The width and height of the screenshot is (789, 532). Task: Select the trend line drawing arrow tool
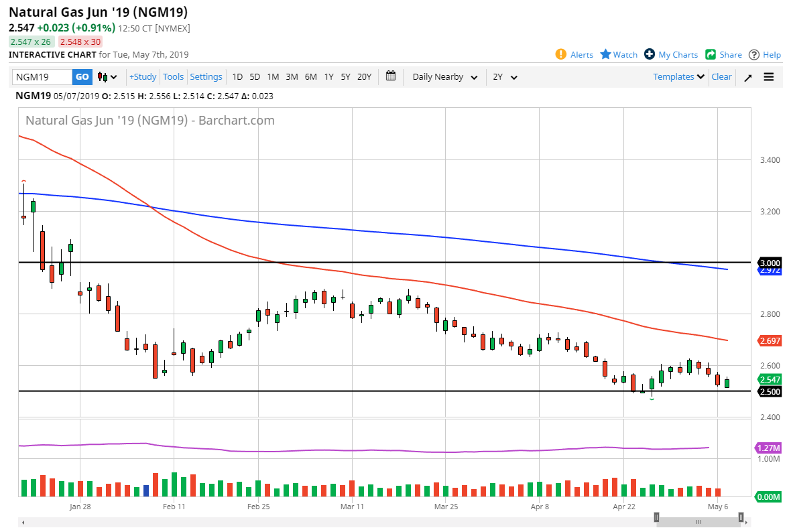click(747, 76)
